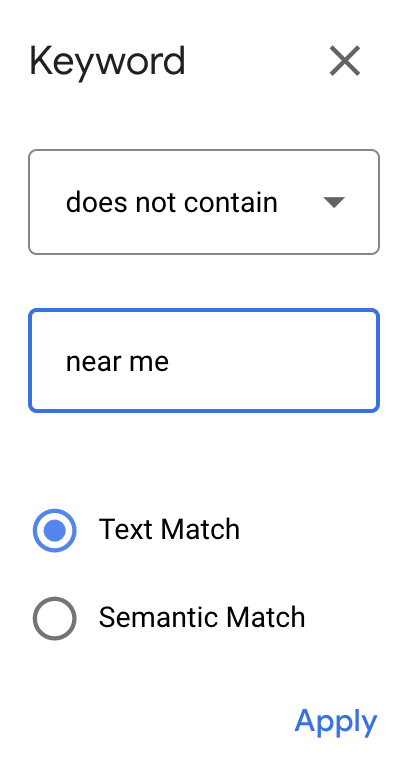Viewport: 408px width, 772px height.
Task: Click the X icon beside Keyword
Action: tap(345, 61)
